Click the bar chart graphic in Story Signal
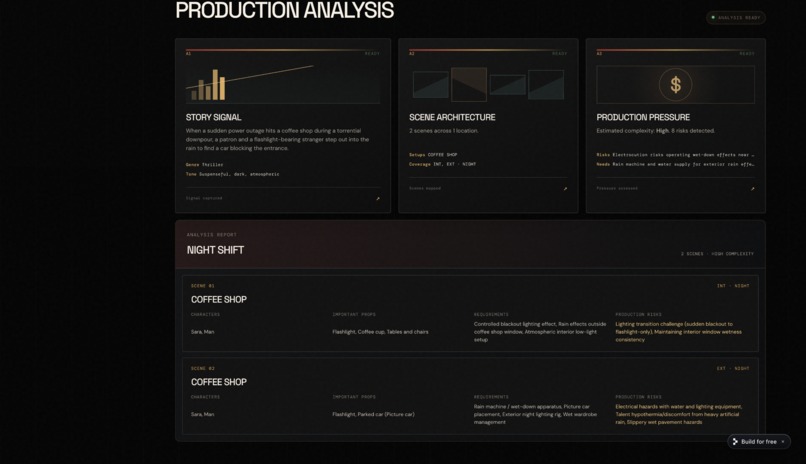Screen dimensions: 806x464 pos(208,85)
